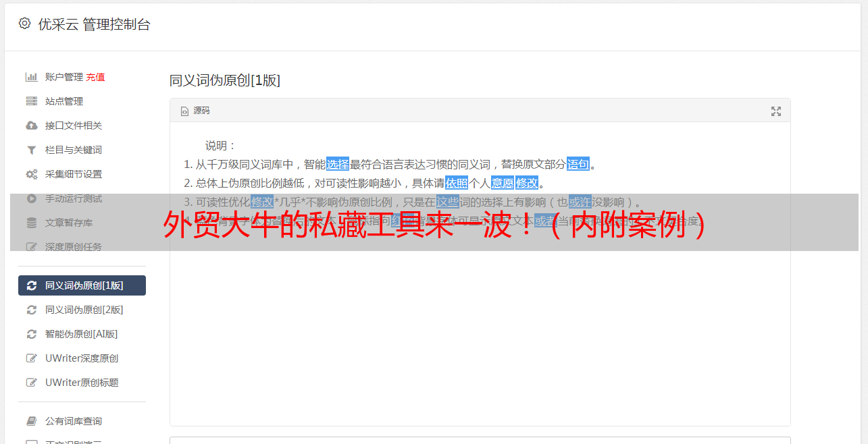
Task: Click the source code icon labeled 源码
Action: coord(195,111)
